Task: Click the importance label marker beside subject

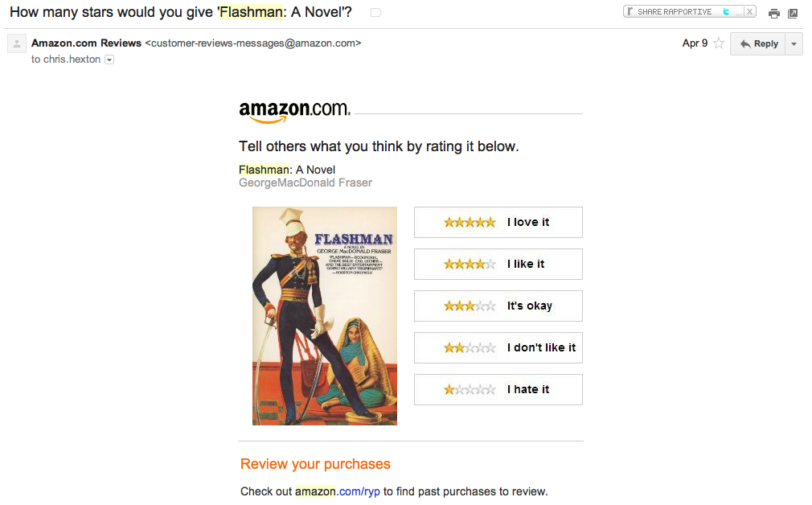Action: (x=375, y=13)
